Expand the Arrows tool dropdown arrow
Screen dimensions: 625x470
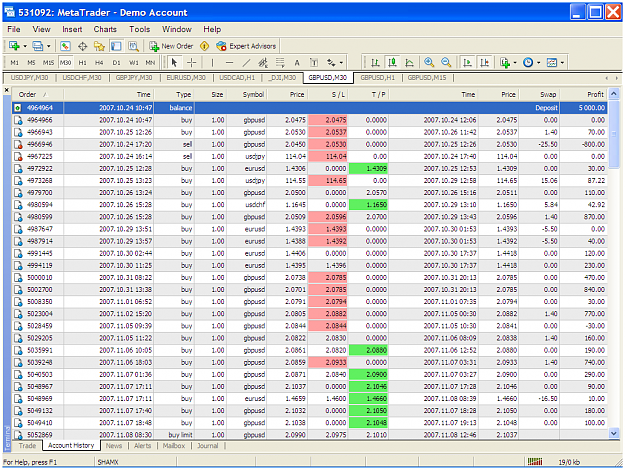pos(341,63)
